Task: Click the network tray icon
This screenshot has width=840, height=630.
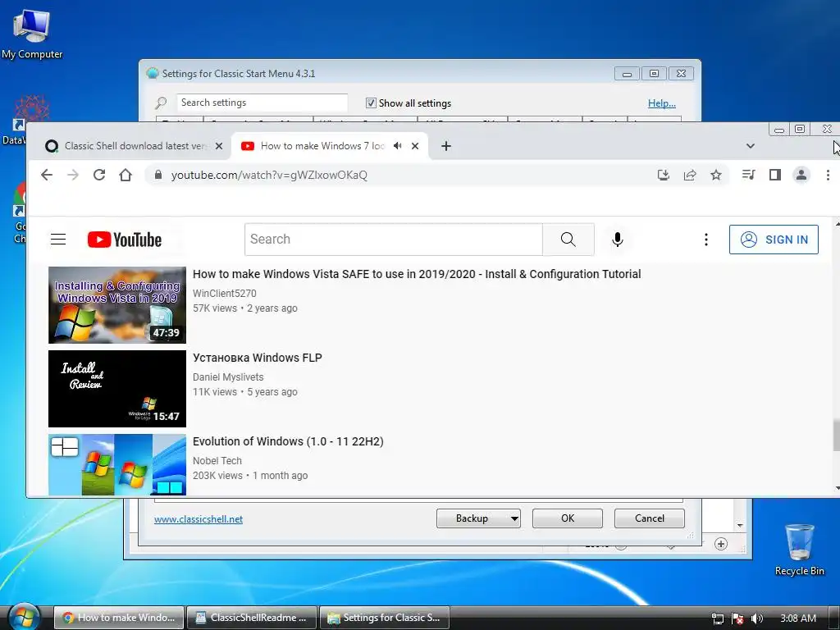Action: 717,619
